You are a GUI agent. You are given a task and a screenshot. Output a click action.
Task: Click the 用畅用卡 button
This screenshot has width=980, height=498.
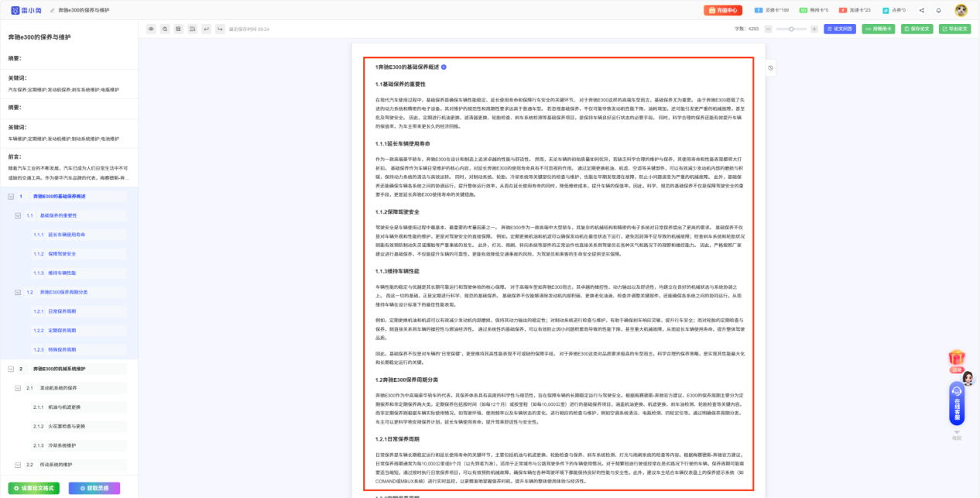point(878,29)
